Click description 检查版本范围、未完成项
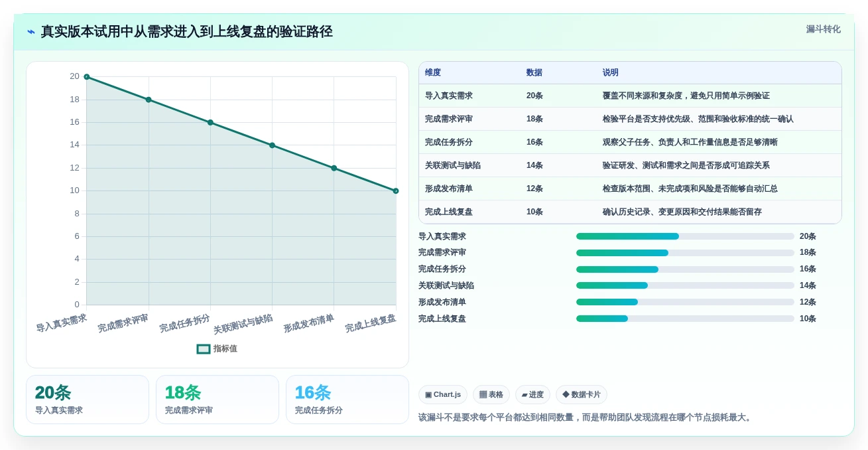The height and width of the screenshot is (450, 868). [690, 188]
